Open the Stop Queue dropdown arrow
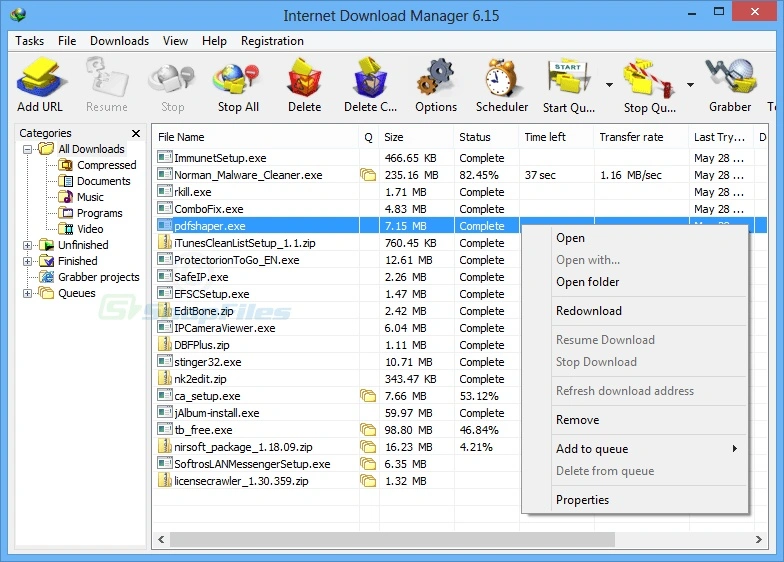784x562 pixels. 690,84
